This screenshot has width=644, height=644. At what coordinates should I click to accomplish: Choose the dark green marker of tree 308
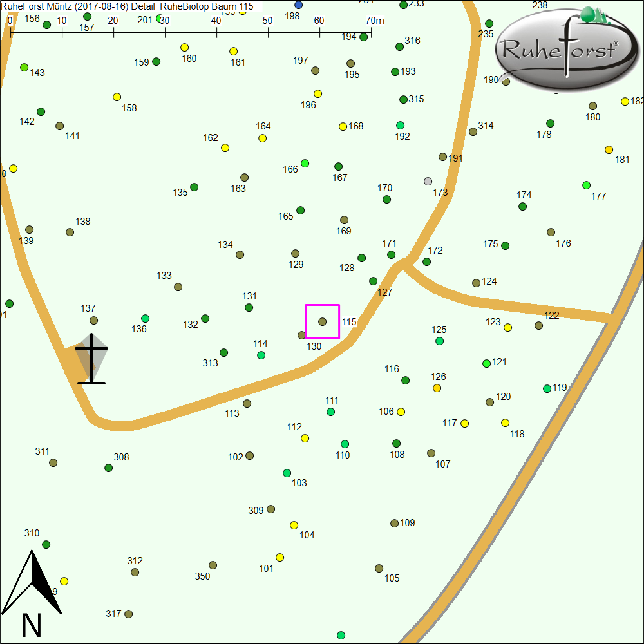pos(109,468)
